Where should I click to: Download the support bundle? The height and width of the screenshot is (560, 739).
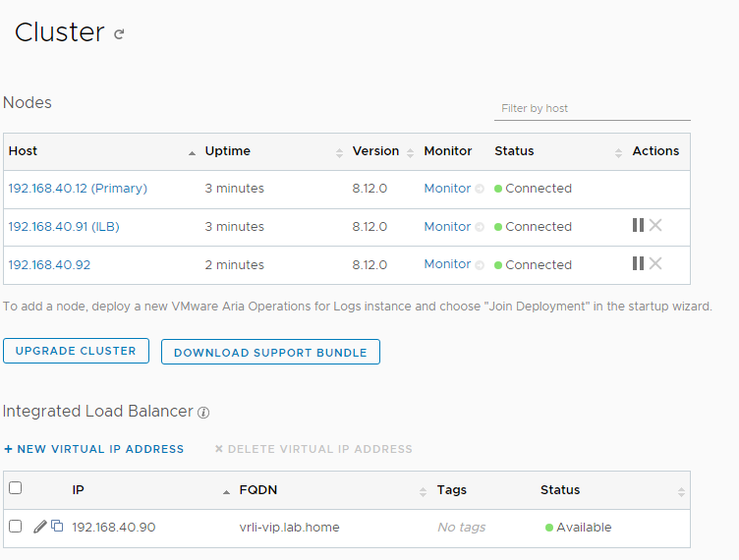[270, 352]
